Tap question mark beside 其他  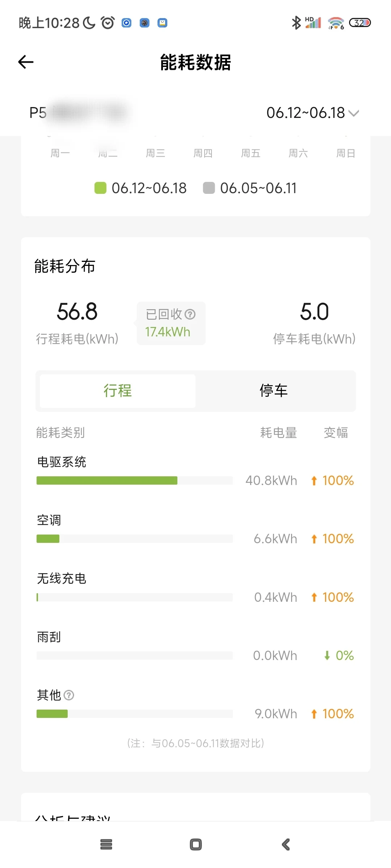click(x=69, y=695)
